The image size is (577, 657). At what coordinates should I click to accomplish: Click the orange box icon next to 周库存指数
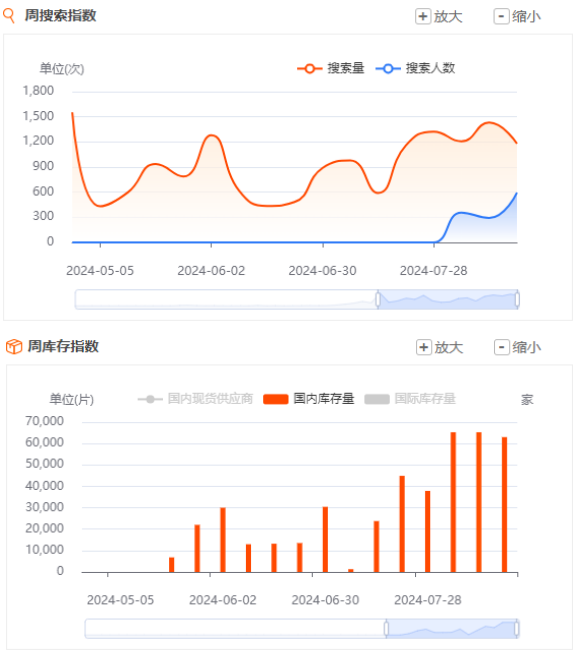[14, 347]
